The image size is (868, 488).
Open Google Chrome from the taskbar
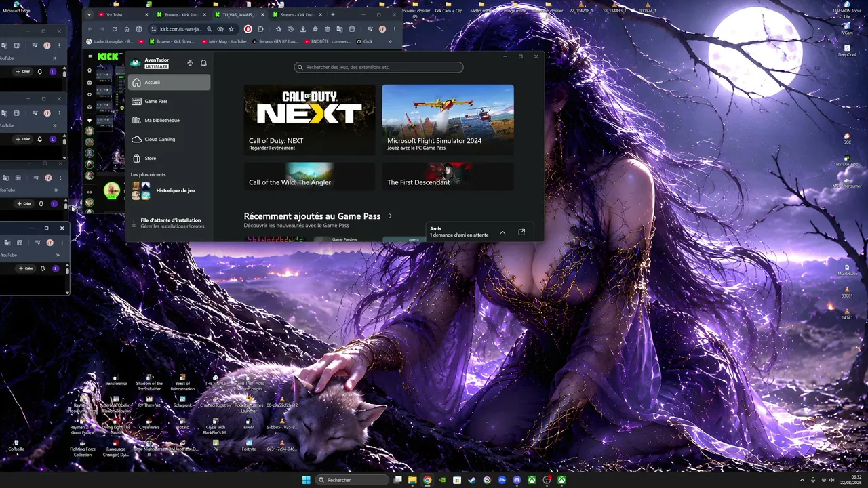[x=427, y=480]
